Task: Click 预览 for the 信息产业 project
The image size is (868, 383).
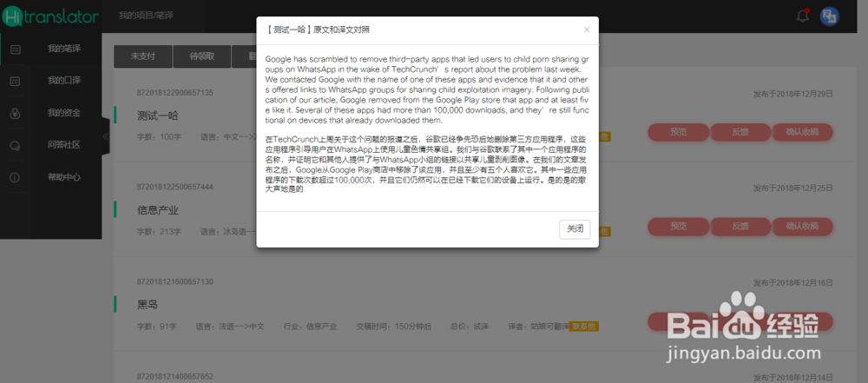Action: [x=678, y=226]
